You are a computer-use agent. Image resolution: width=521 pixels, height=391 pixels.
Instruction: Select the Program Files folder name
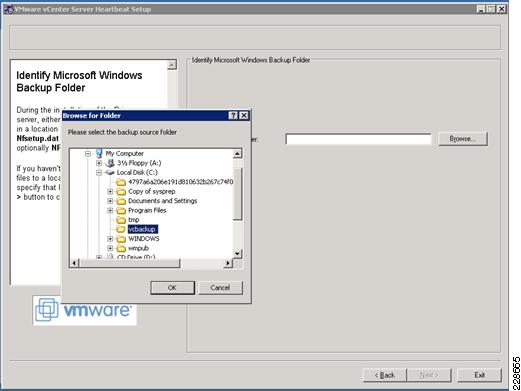click(x=147, y=211)
